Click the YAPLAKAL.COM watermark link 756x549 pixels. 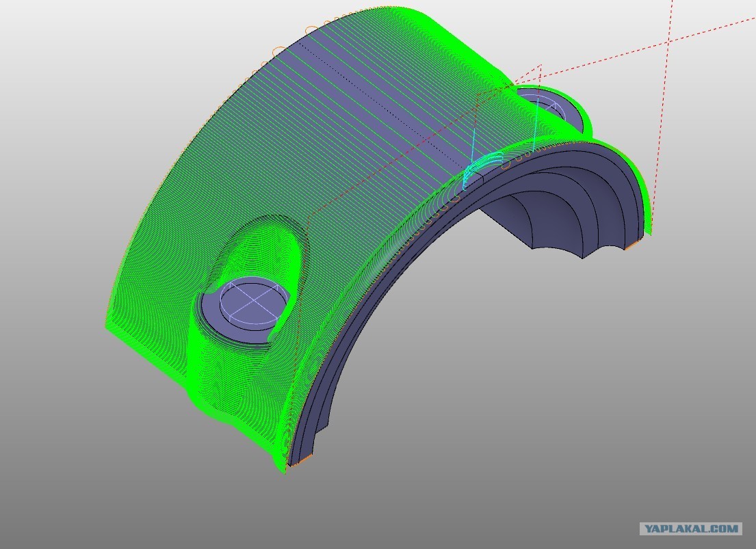point(691,528)
